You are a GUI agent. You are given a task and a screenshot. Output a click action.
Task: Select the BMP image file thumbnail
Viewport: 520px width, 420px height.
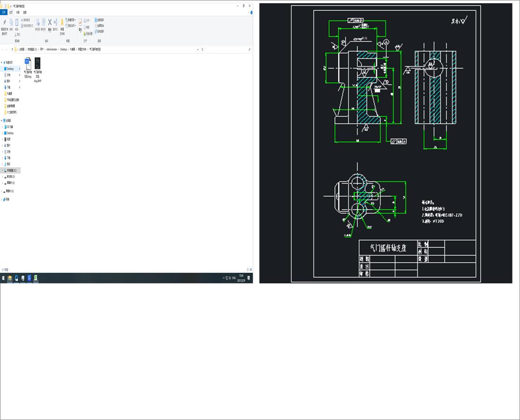pos(37,64)
